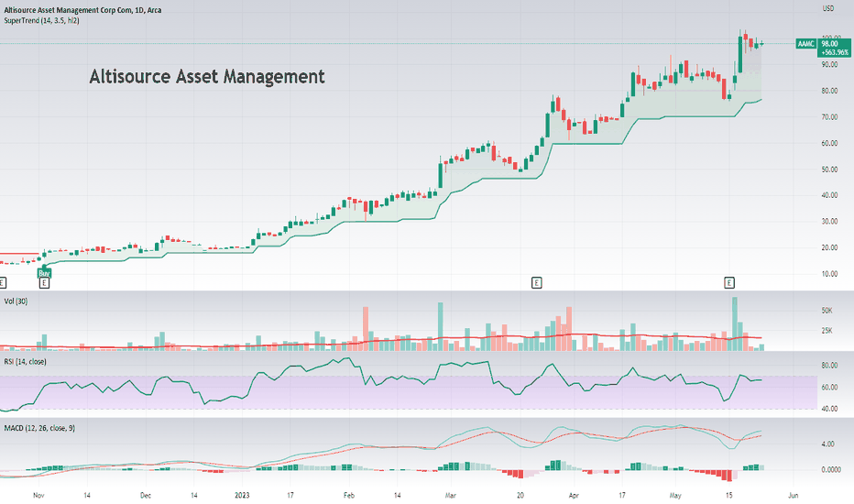The image size is (854, 504).
Task: Click the +563.96% change label
Action: tap(835, 52)
